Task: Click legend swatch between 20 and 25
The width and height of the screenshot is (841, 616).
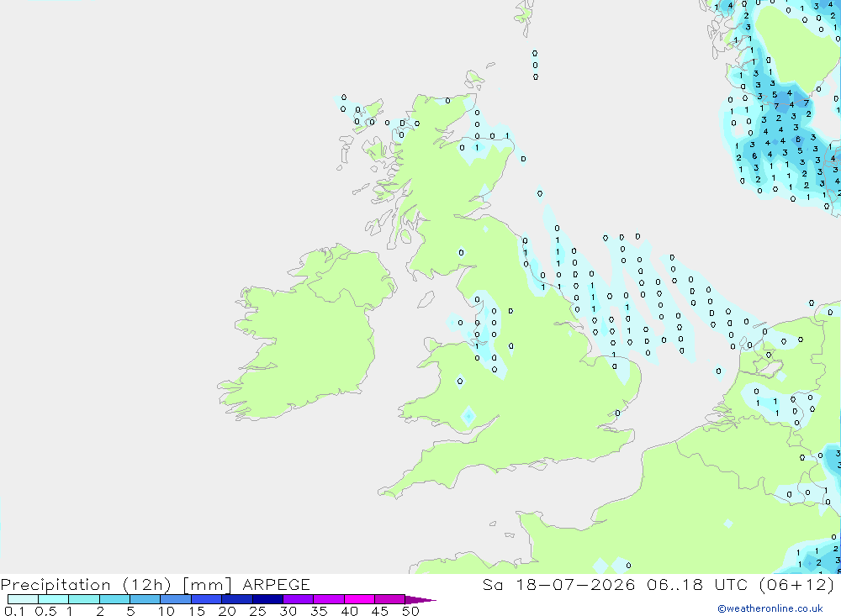Action: click(237, 599)
